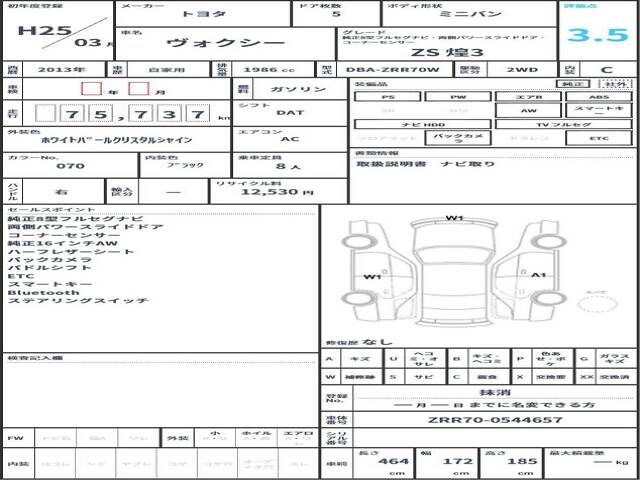The height and width of the screenshot is (480, 640).
Task: Click the ナビ HDD equipment box
Action: (x=422, y=124)
